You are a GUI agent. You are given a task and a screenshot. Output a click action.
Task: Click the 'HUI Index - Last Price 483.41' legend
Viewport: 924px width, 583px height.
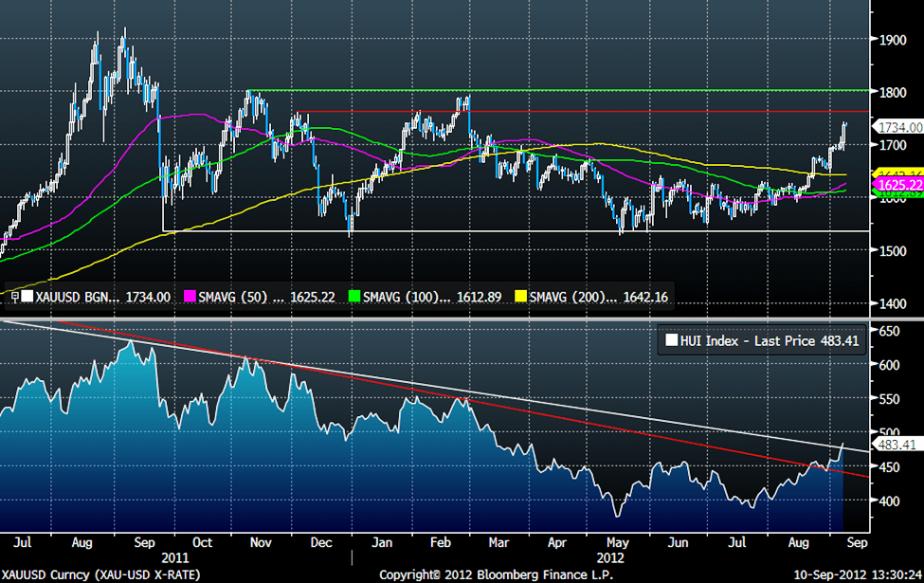[762, 340]
